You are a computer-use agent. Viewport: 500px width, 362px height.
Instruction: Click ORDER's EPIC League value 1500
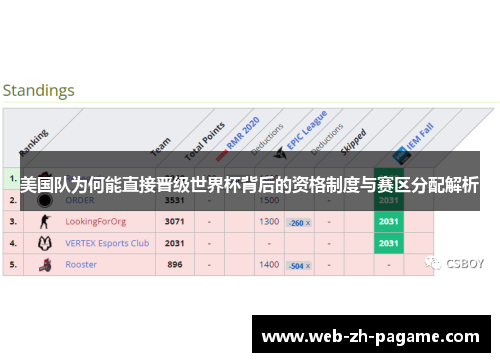pos(269,200)
